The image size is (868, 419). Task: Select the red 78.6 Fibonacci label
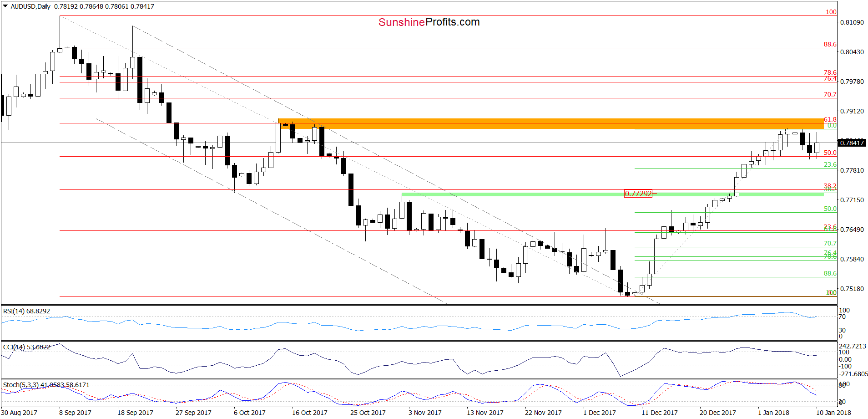point(830,72)
